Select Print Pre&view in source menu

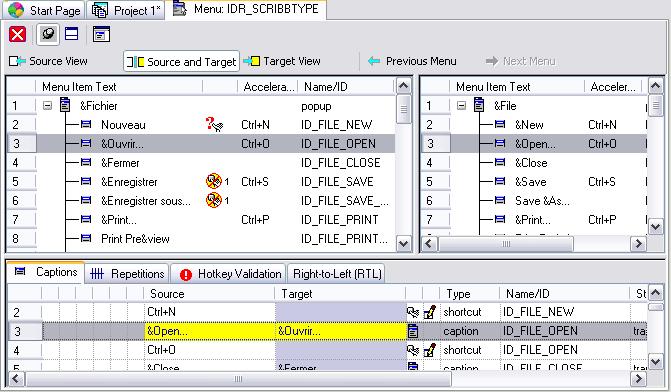click(135, 239)
